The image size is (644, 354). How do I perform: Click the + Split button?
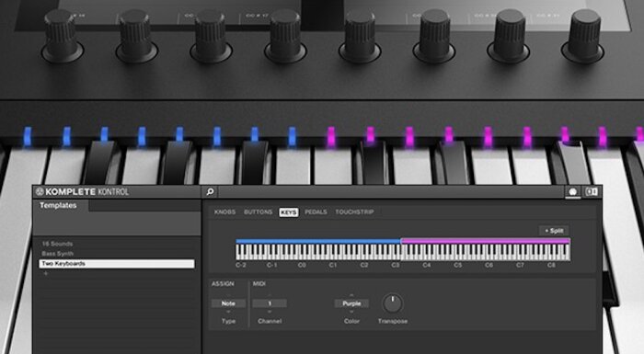tap(554, 231)
